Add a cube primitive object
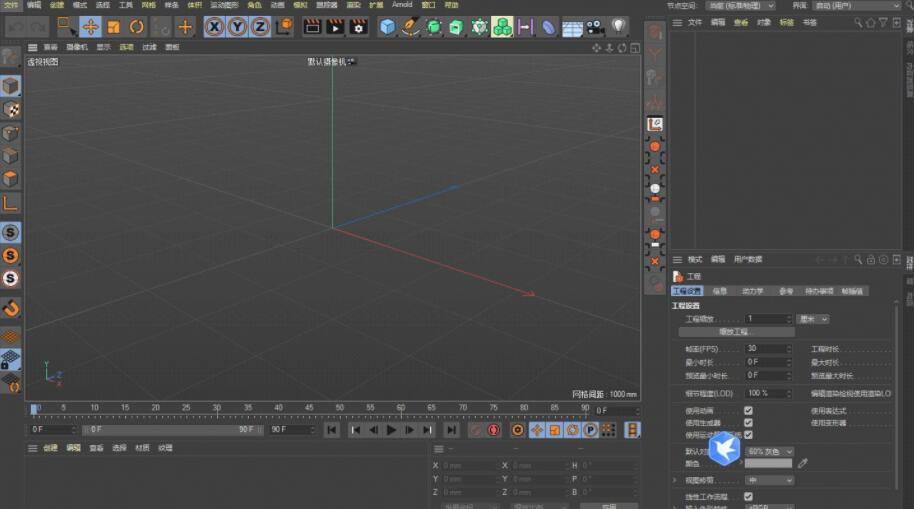Screen dimensions: 914x509 [387, 27]
